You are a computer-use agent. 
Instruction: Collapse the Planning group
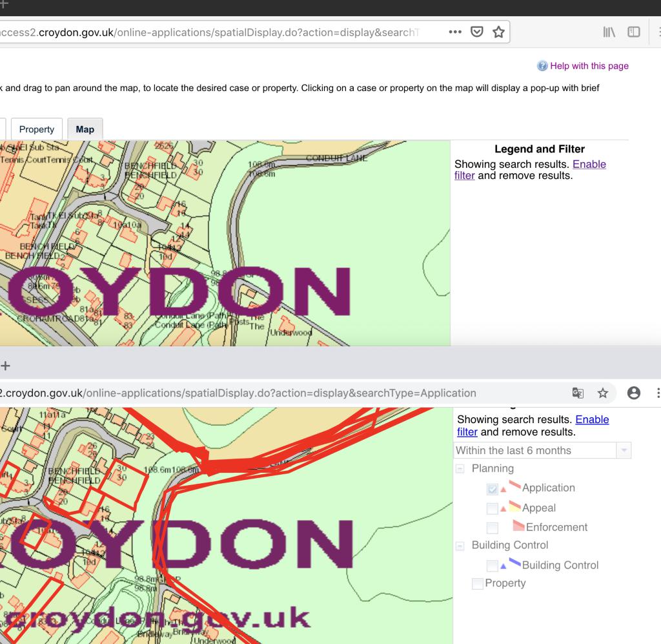460,468
